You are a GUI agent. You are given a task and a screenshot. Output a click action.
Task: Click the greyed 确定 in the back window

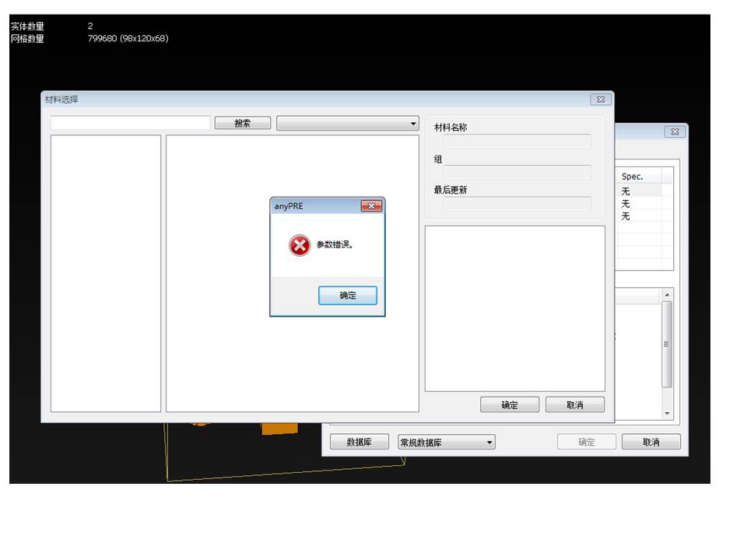click(587, 442)
